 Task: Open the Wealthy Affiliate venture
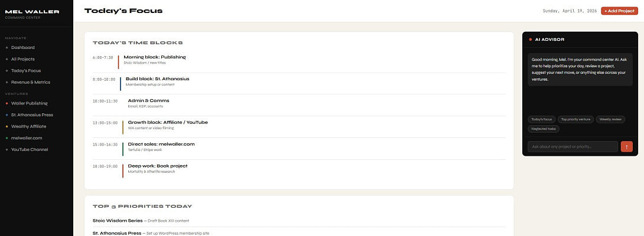(x=28, y=126)
